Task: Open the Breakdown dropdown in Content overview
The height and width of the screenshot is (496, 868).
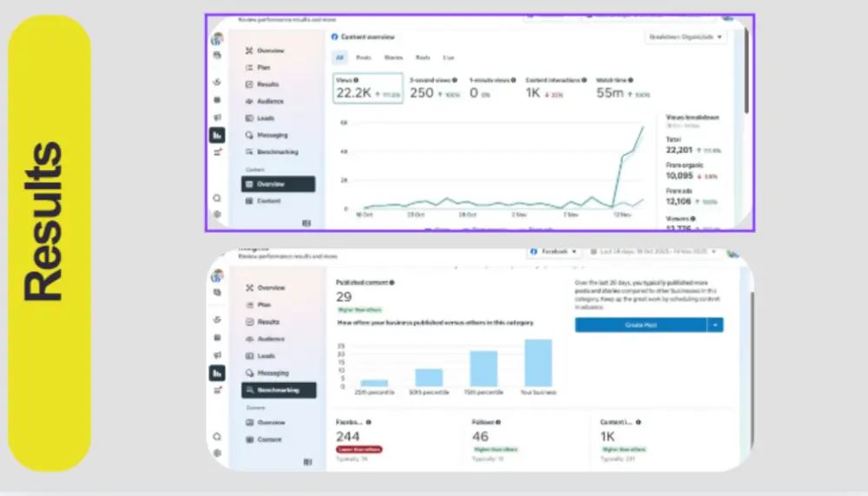Action: point(686,37)
